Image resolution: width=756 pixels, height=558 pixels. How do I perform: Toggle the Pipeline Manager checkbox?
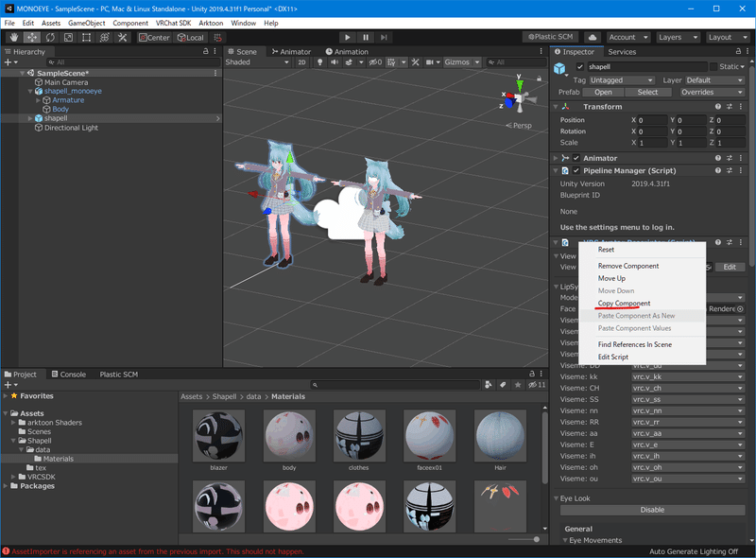(576, 170)
